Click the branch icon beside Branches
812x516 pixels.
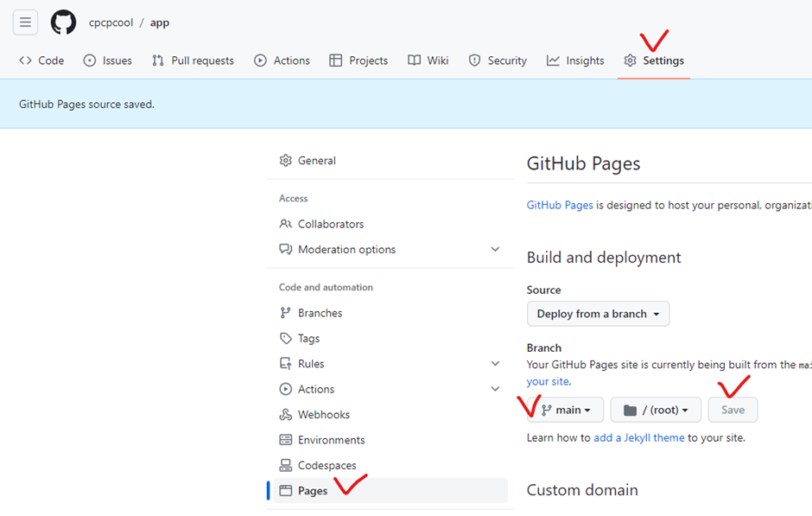(x=285, y=313)
